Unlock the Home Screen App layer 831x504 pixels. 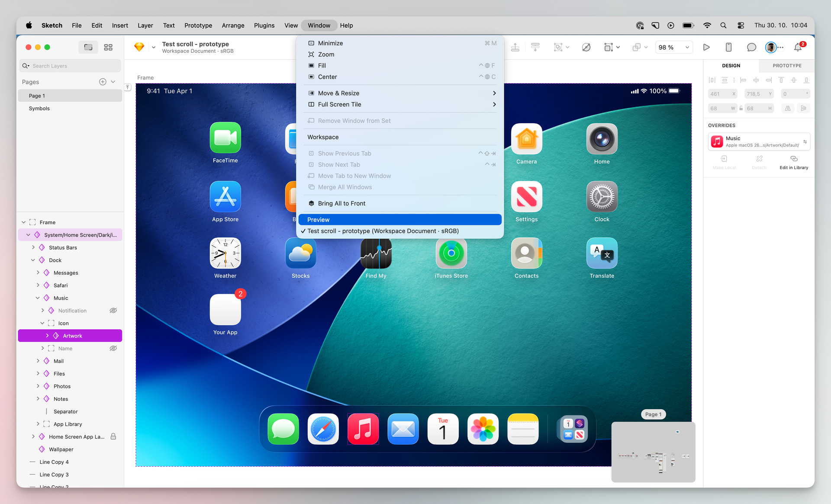pos(113,437)
